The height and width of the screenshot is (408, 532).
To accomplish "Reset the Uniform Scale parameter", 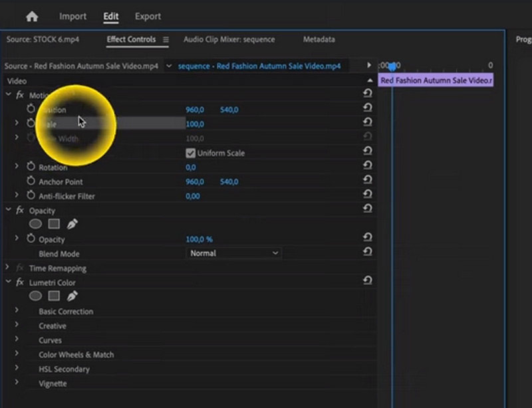I will (x=367, y=151).
